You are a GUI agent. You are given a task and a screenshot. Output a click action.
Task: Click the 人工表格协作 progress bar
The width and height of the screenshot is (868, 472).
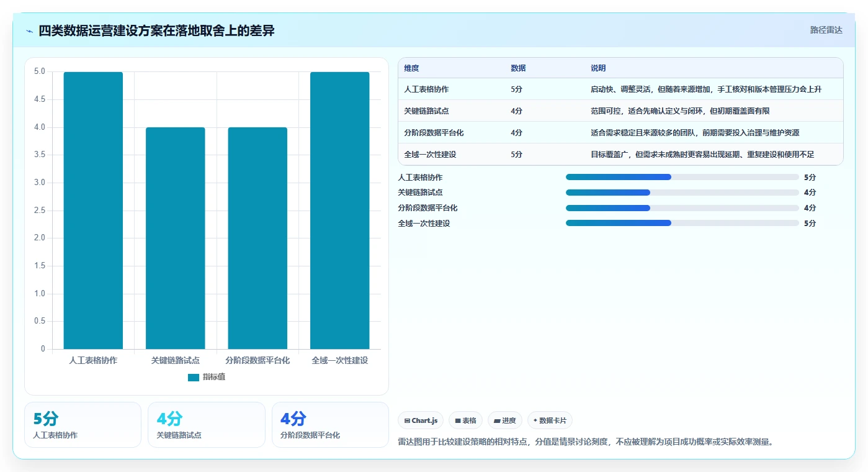(x=682, y=177)
